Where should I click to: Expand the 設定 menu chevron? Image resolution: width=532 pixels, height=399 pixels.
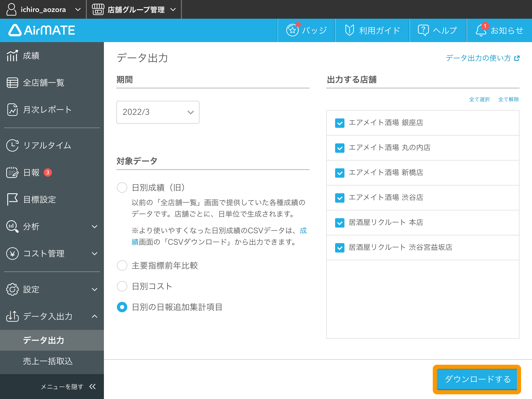pyautogui.click(x=95, y=289)
